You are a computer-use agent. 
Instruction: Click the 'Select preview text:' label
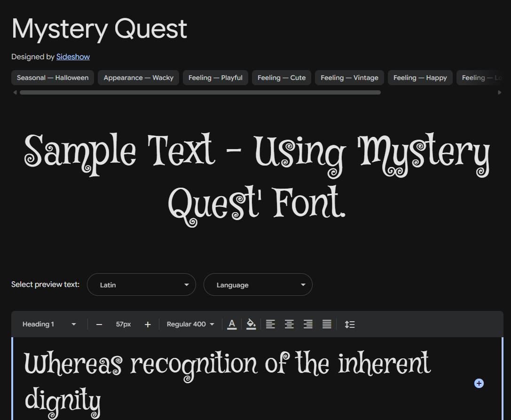(x=45, y=285)
